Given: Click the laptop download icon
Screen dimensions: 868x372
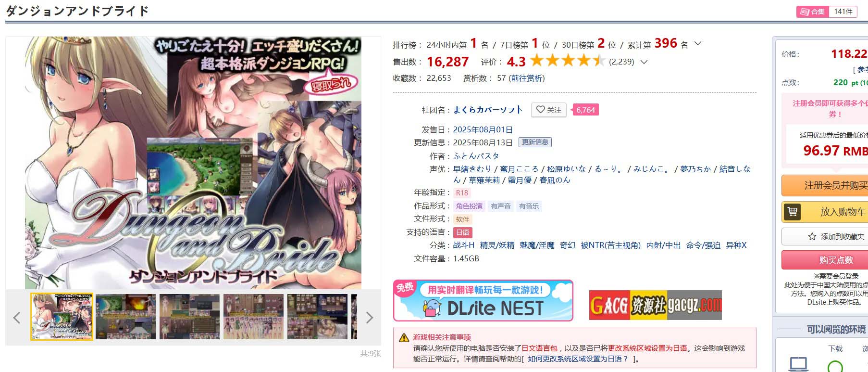Looking at the screenshot, I should pos(799,364).
